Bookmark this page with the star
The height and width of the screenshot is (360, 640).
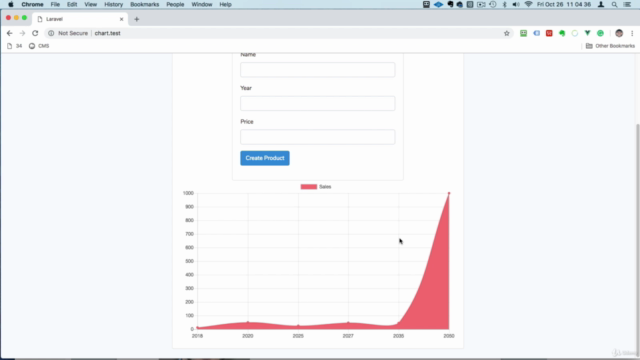(x=507, y=33)
